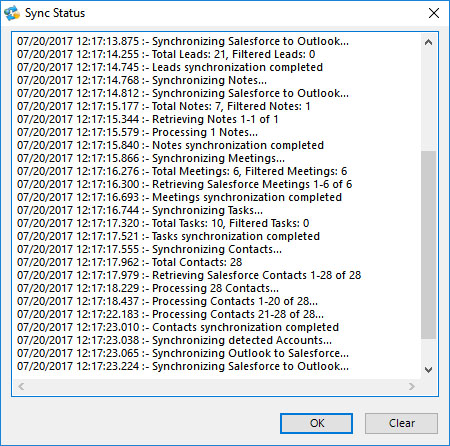Select the 'Total Contacts: 28' log line
450x446 pixels.
click(x=130, y=262)
